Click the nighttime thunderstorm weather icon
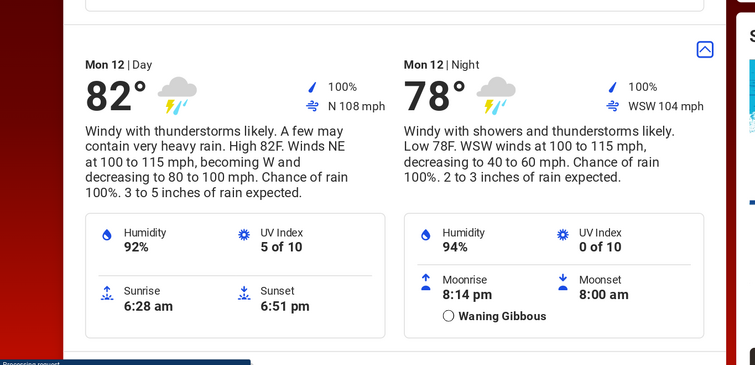This screenshot has height=365, width=755. click(496, 95)
